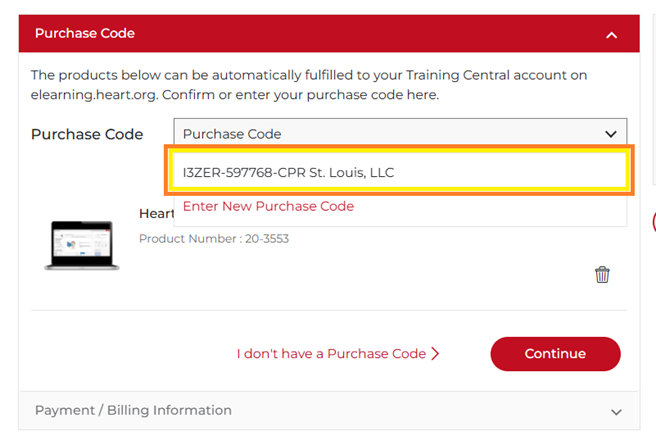Choose Enter New Purchase Code option
656x436 pixels.
(x=268, y=206)
